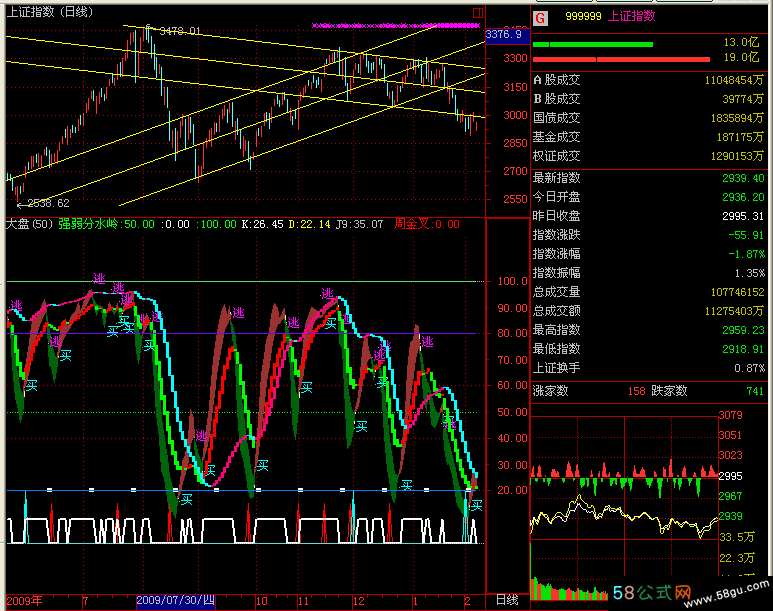Click the 上证指数 name in the right panel
Screen dimensions: 773x611
(628, 17)
